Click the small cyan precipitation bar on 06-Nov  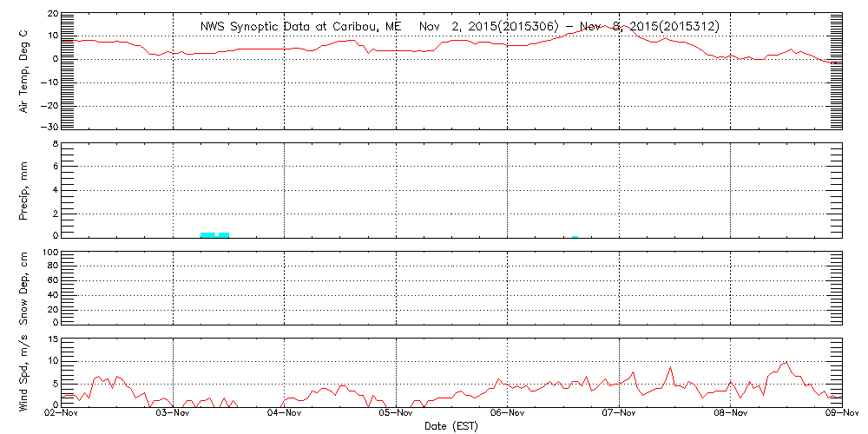575,236
